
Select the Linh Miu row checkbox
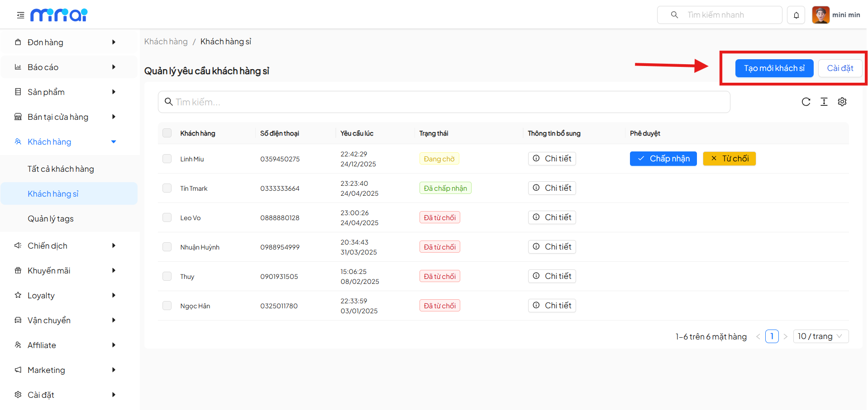(x=167, y=159)
